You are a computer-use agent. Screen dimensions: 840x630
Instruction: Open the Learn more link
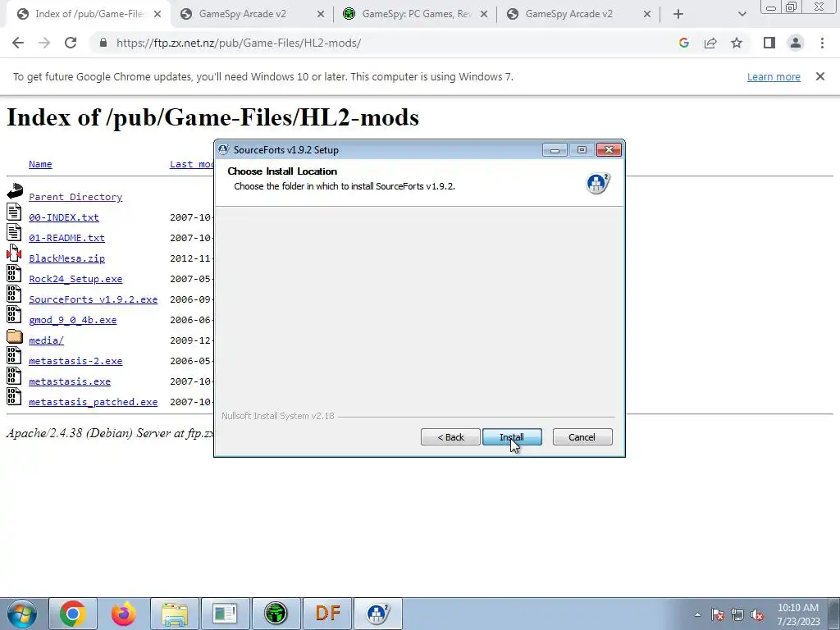(774, 76)
